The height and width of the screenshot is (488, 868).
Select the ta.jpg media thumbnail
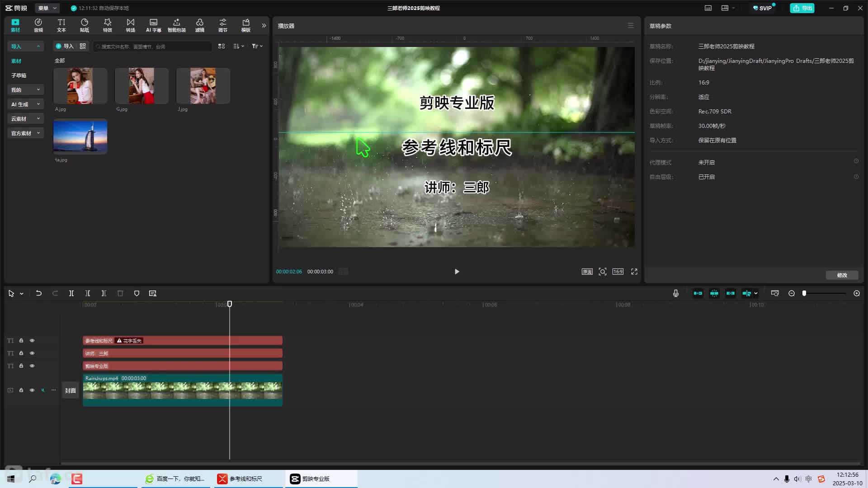coord(80,136)
